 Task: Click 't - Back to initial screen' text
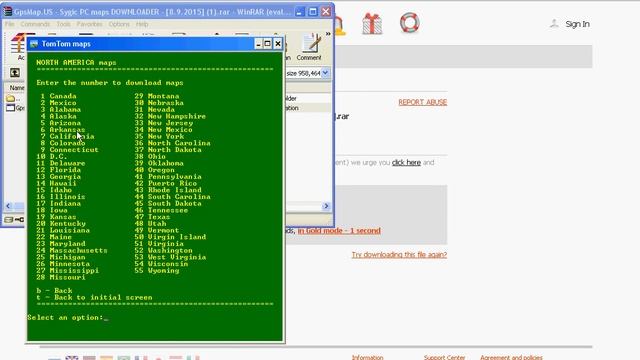(94, 298)
